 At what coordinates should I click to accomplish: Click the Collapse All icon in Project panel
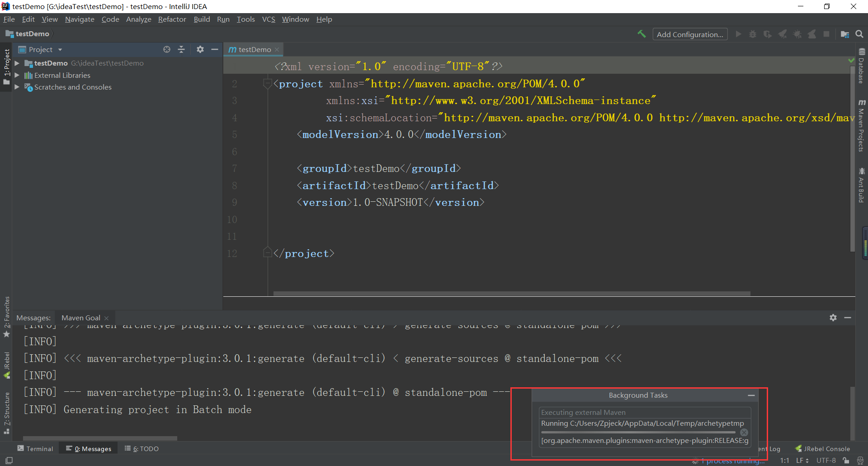pos(181,49)
